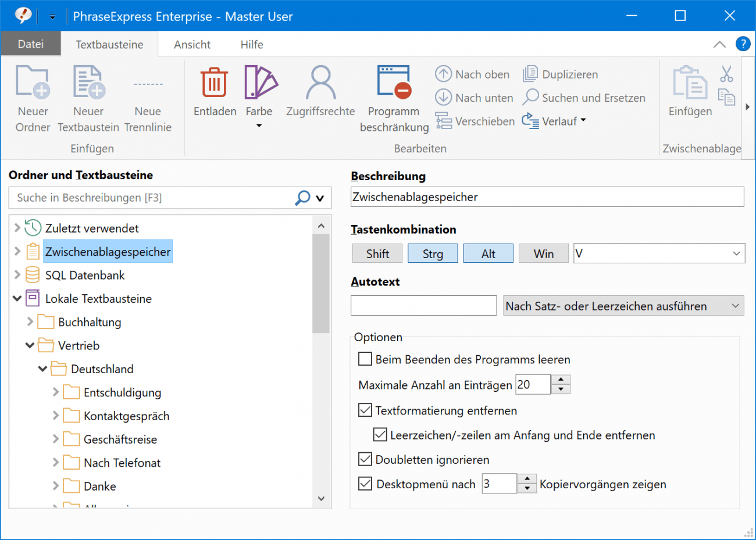Decrease Maximale Anzahl an Einträgen
The image size is (756, 540).
tap(561, 389)
